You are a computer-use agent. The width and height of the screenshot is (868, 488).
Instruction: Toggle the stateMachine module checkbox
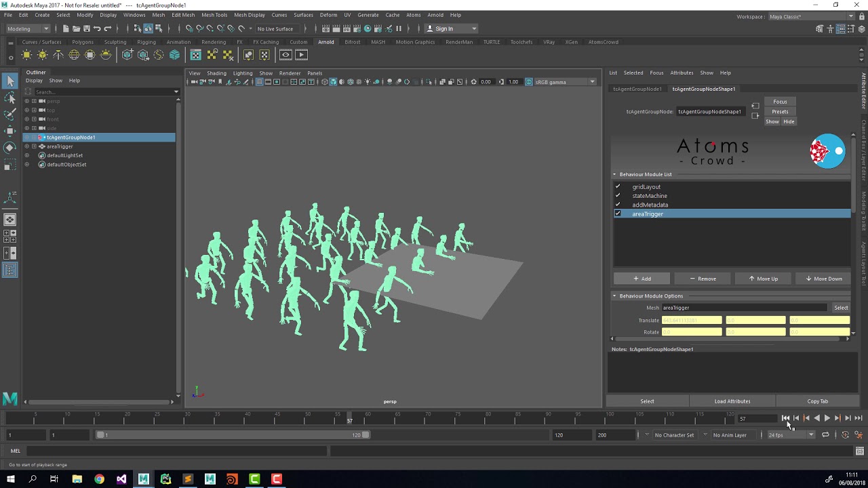[617, 195]
